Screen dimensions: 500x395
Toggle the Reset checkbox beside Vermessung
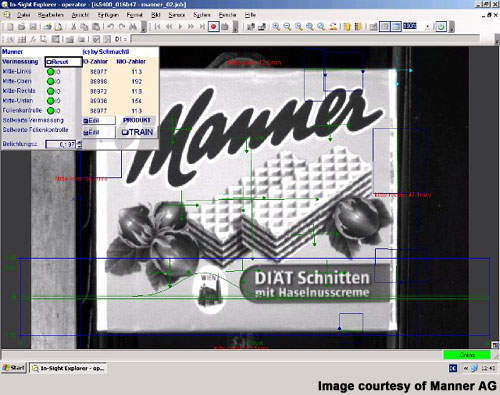click(x=63, y=62)
